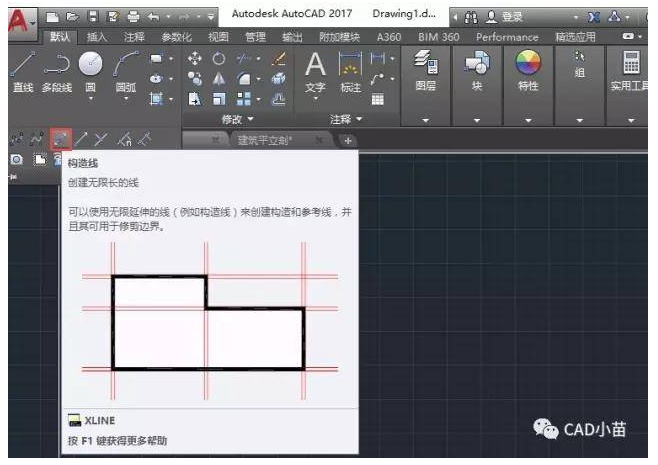Open the Group (组) panel

click(x=580, y=65)
